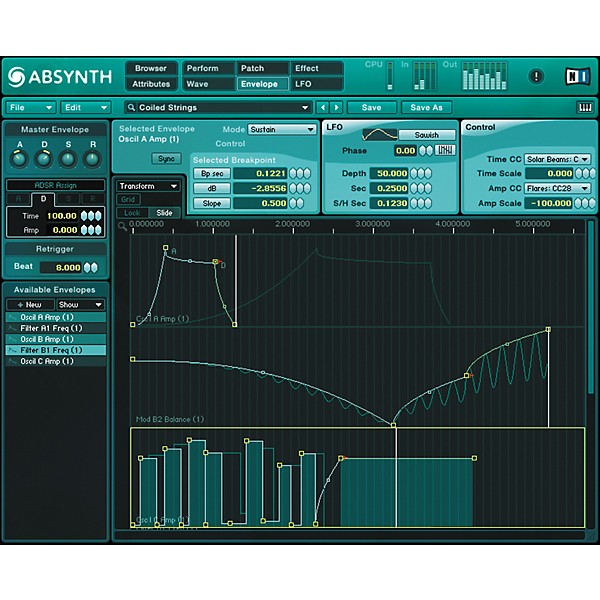Click the Amp Scale steppers
600x600 pixels.
tap(585, 203)
